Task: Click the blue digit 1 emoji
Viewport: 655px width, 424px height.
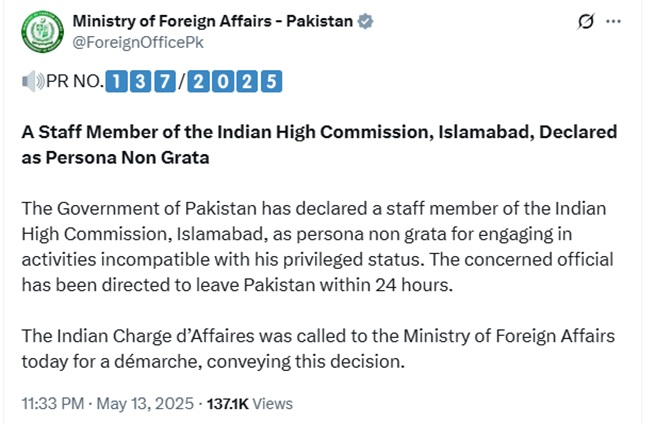Action: click(117, 82)
